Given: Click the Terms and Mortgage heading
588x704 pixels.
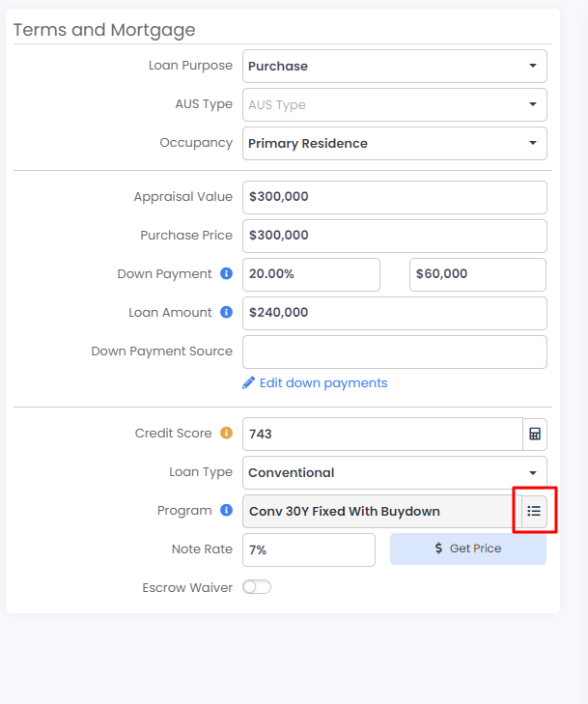Looking at the screenshot, I should (104, 30).
